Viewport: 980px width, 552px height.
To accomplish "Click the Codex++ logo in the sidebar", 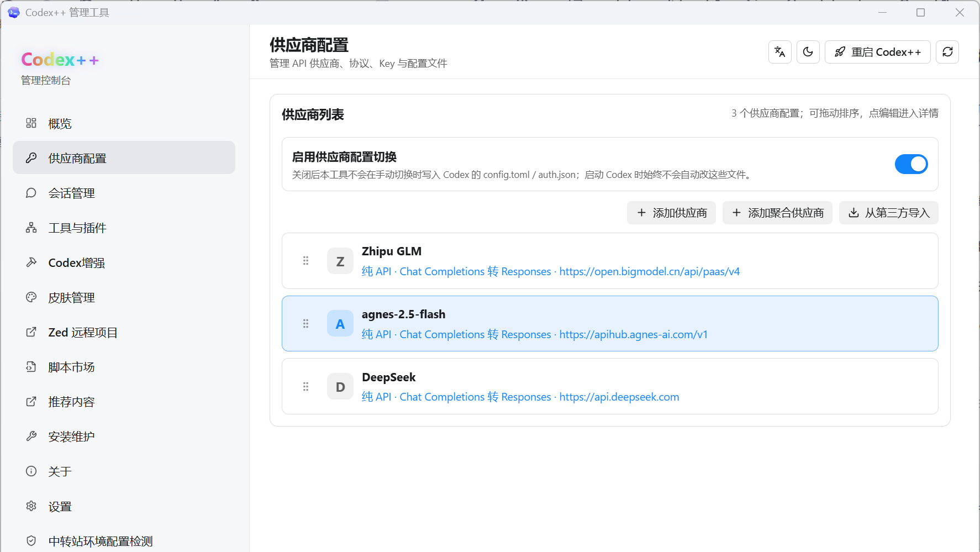I will (x=60, y=60).
